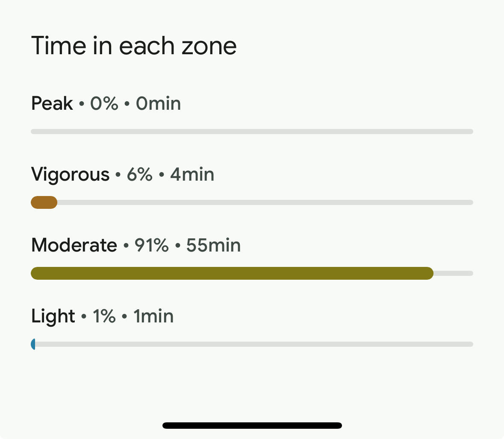Click the orange Vigorous bar fill

coord(44,202)
